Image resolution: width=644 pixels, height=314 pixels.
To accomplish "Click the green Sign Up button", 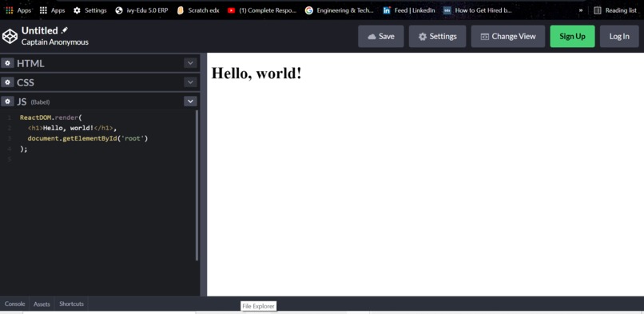I will [572, 36].
